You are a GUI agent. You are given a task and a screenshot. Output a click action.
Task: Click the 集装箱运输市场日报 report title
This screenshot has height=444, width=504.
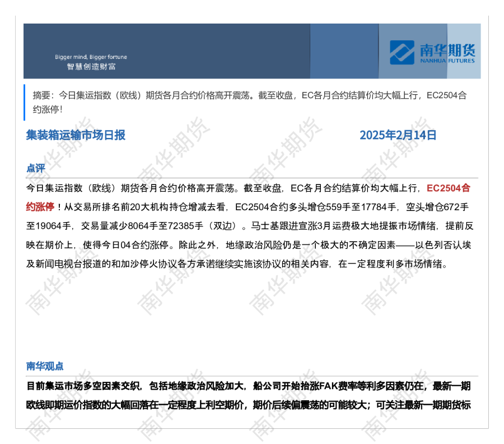point(76,135)
